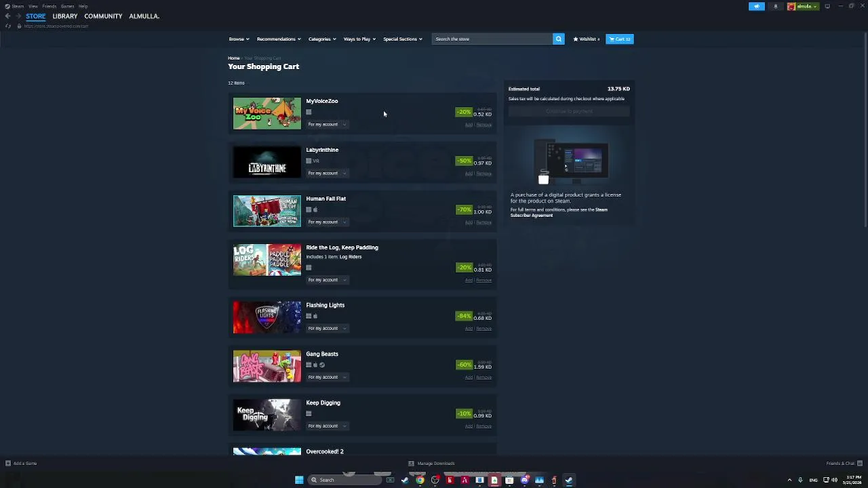Open Manage Downloads
868x488 pixels.
click(431, 464)
